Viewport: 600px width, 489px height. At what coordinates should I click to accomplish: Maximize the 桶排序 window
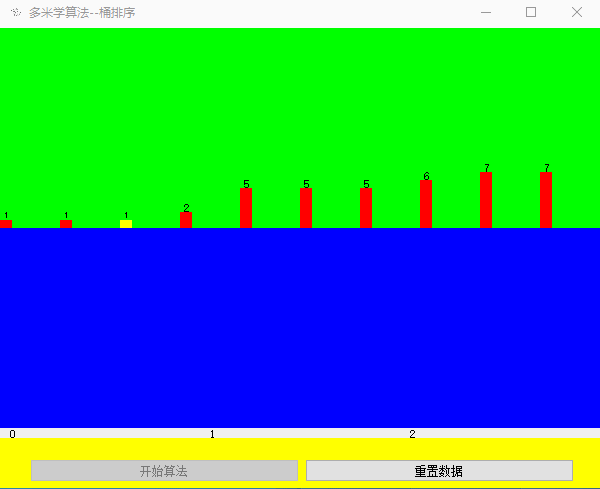click(x=531, y=13)
